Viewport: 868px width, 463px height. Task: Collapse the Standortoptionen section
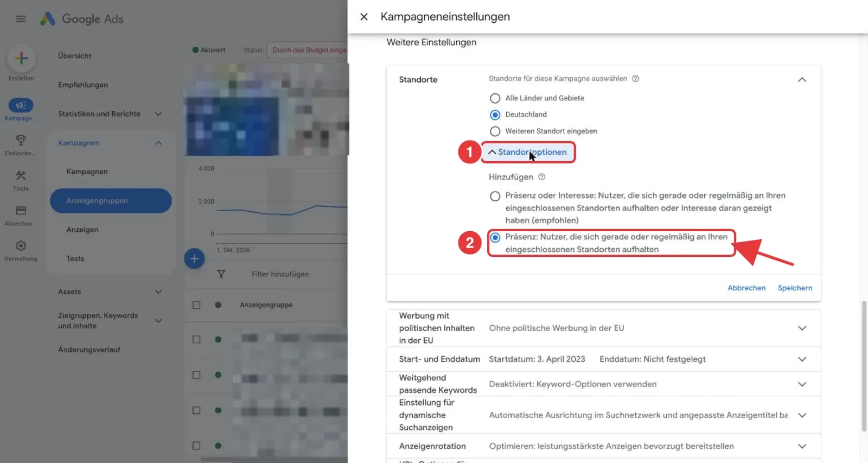[527, 152]
